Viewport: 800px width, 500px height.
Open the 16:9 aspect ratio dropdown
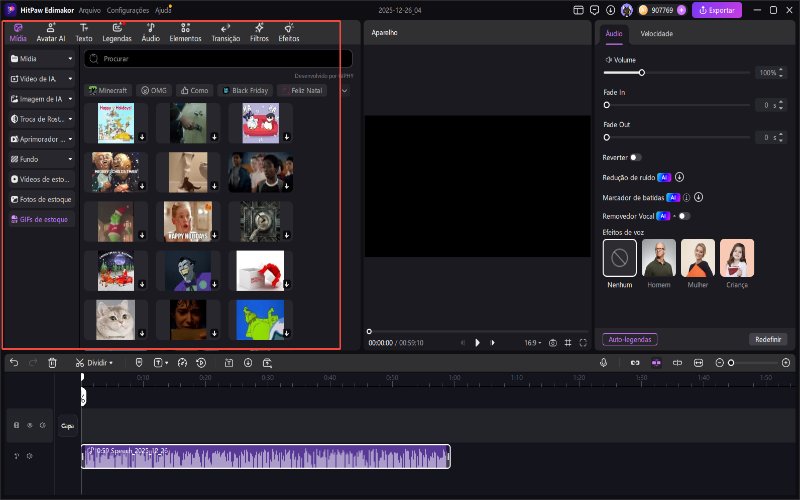pyautogui.click(x=533, y=343)
